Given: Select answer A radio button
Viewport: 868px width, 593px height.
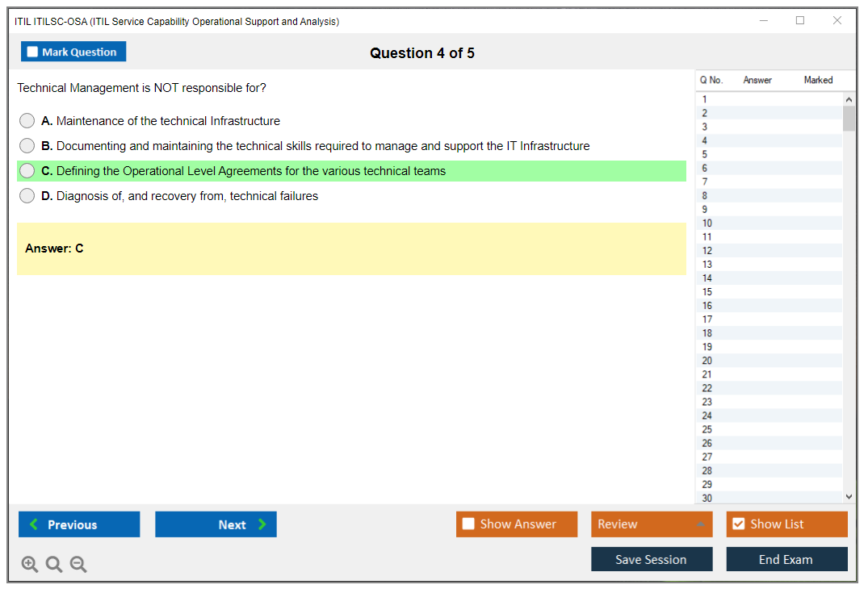Looking at the screenshot, I should tap(27, 121).
